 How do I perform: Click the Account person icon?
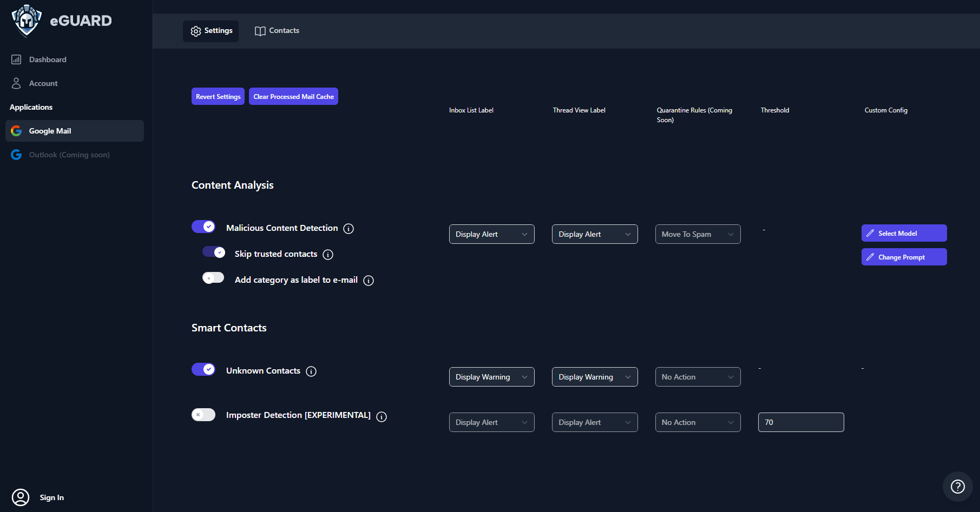tap(16, 83)
